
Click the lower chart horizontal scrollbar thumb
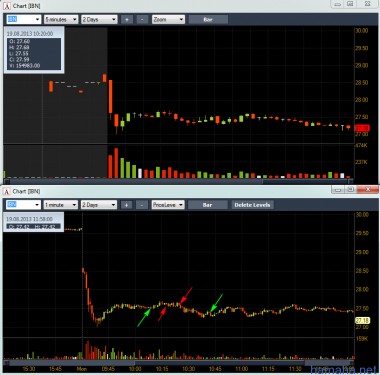tap(219, 363)
